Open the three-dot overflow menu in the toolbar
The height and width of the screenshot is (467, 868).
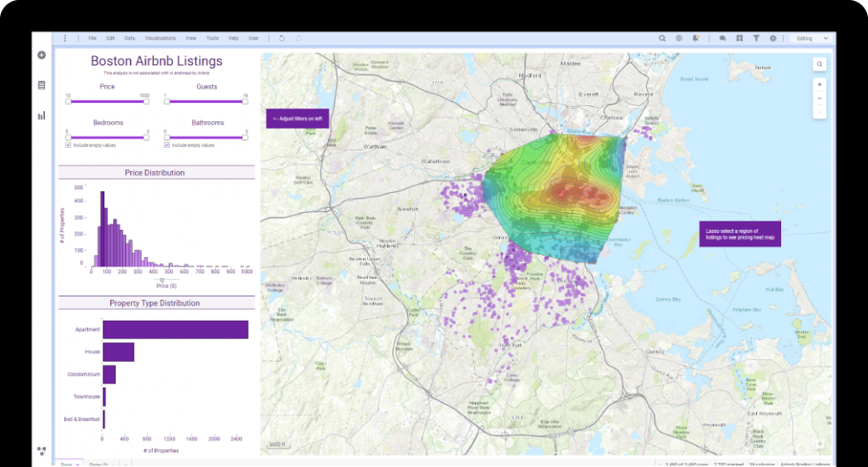pyautogui.click(x=65, y=38)
